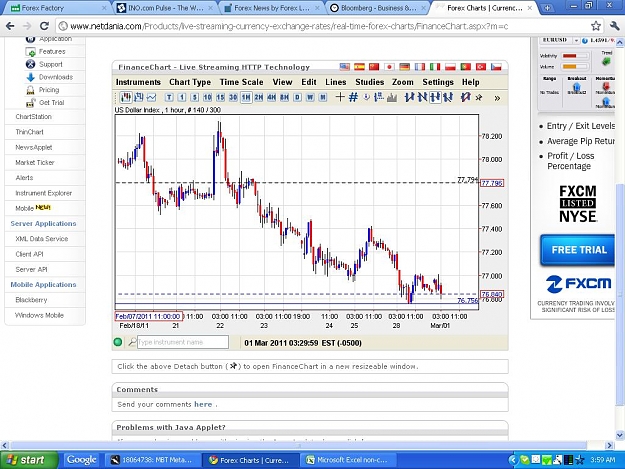625x469 pixels.
Task: Expand more toolbar items chevron
Action: (497, 98)
